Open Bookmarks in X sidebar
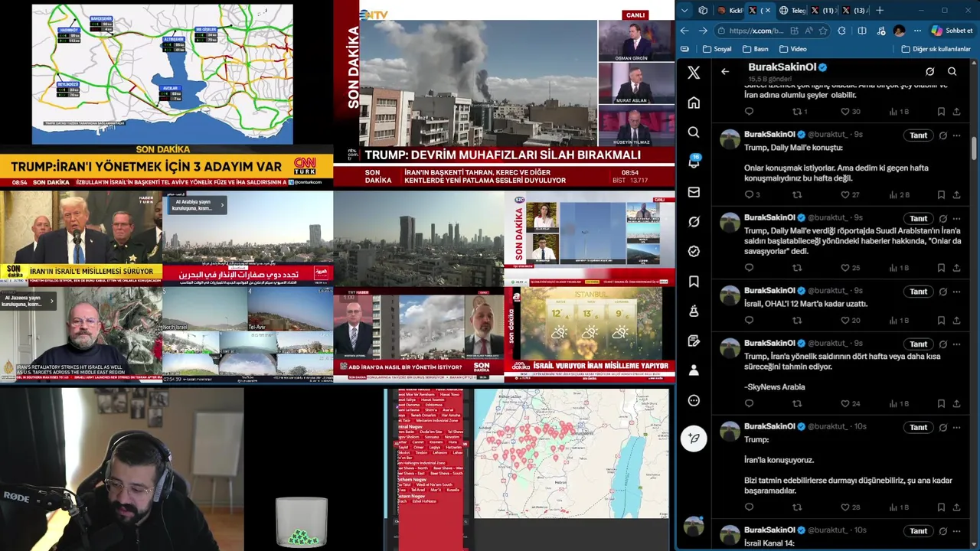The width and height of the screenshot is (980, 551). click(x=694, y=282)
